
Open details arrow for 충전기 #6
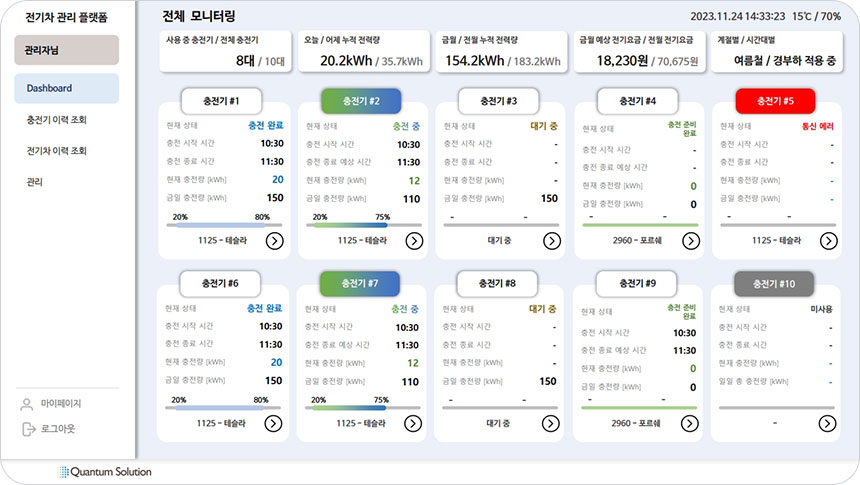275,423
